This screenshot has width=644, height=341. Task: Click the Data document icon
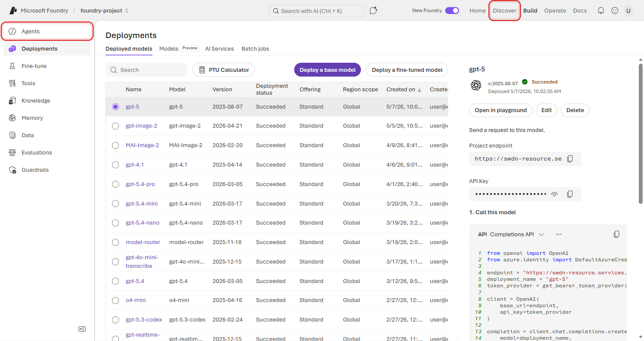[13, 135]
